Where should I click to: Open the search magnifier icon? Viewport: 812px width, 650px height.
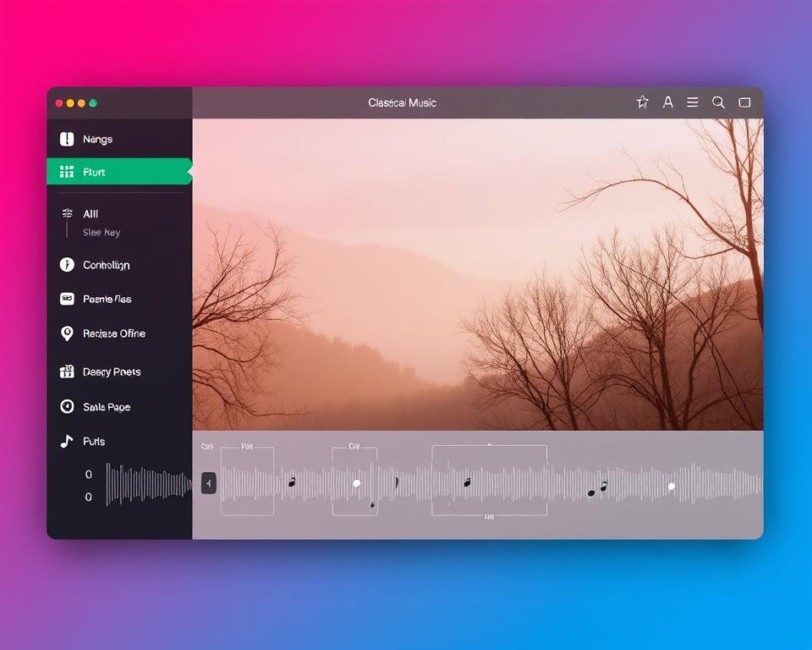(718, 102)
